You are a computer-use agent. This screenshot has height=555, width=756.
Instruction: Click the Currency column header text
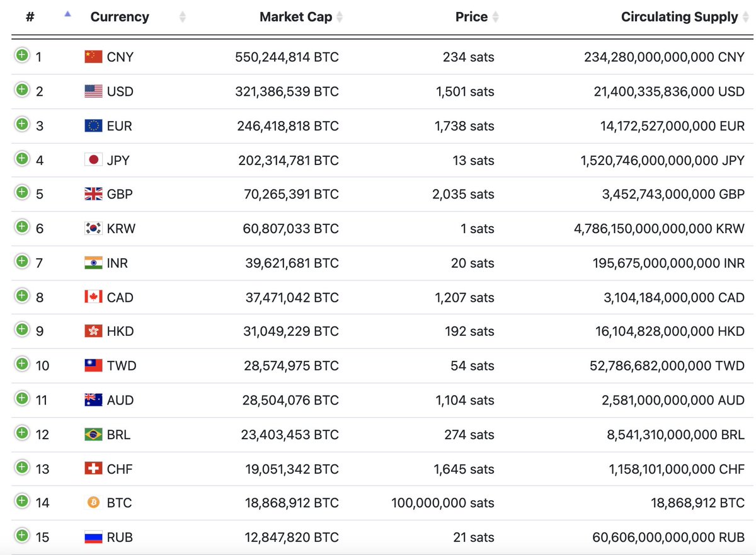click(x=120, y=17)
